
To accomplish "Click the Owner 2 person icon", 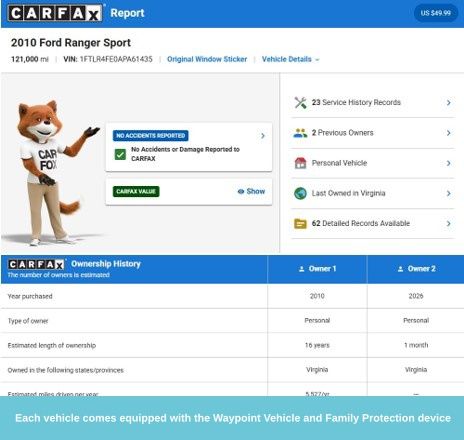I will [401, 269].
